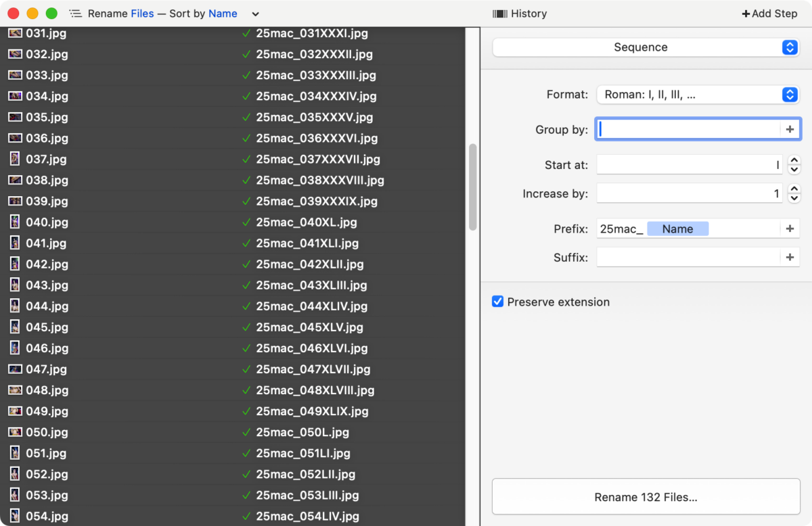Screen dimensions: 812x526
Task: Select the thumbnail of 034.jpg
Action: pos(15,96)
